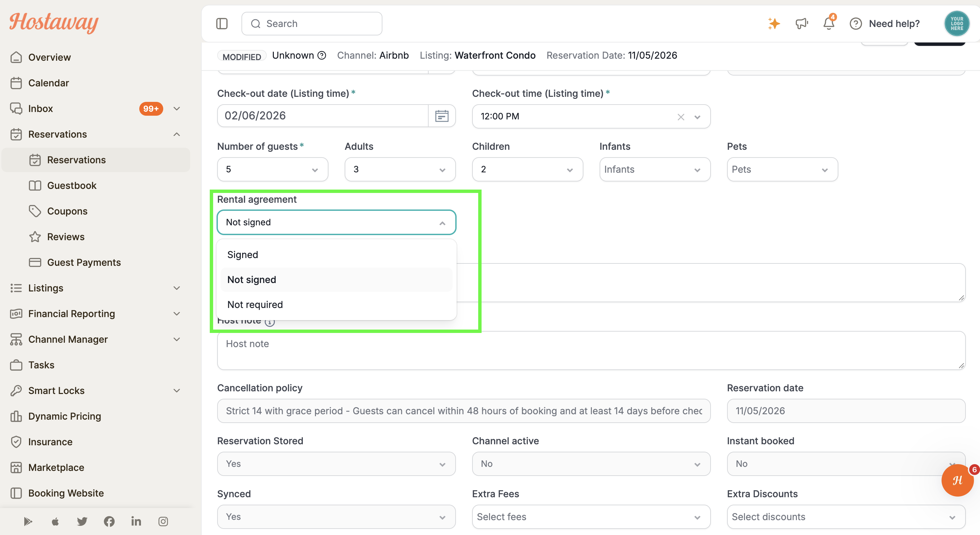Open the AI sparkle assistant icon
This screenshot has height=535, width=980.
coord(774,24)
